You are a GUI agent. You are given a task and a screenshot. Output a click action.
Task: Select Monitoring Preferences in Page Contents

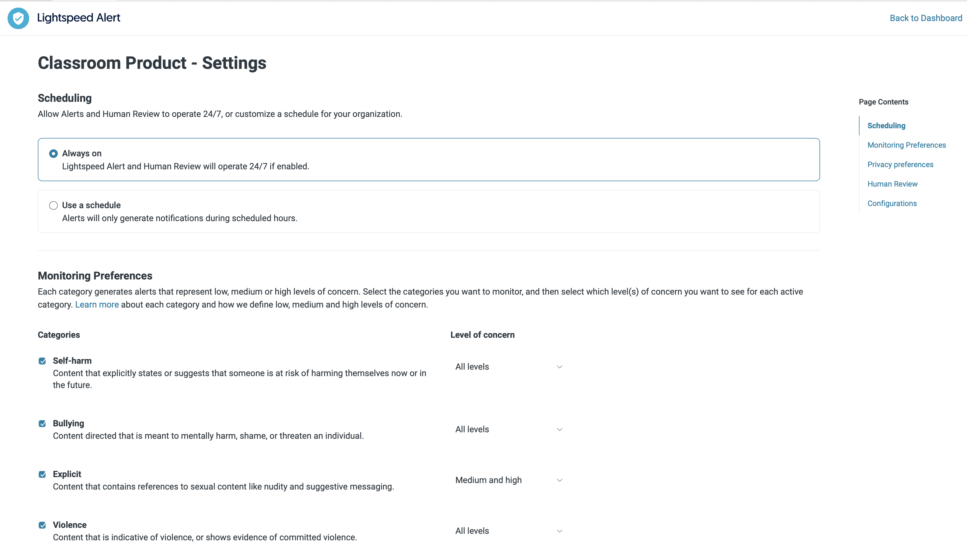[x=907, y=145]
